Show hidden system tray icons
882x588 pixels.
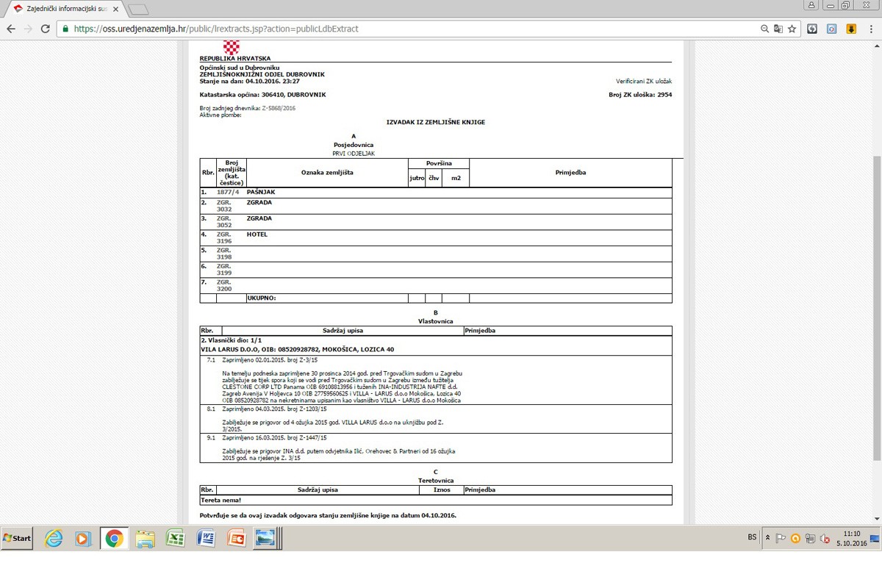[x=768, y=538]
